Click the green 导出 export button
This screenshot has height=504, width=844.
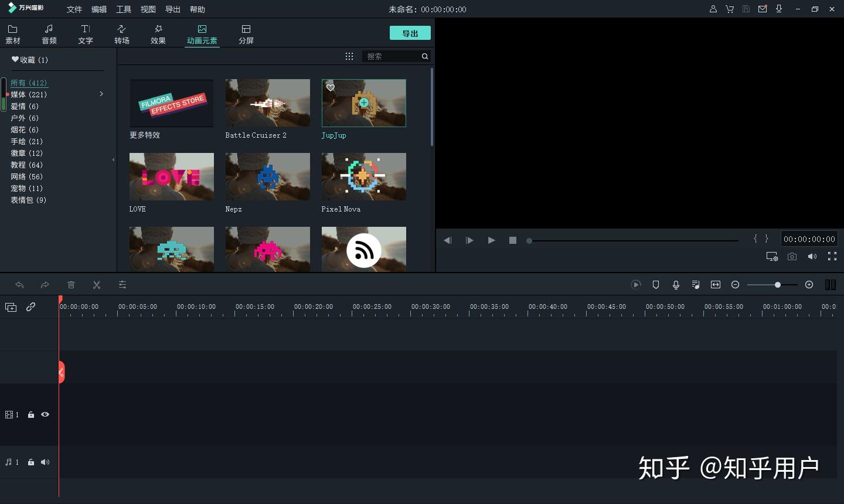coord(410,33)
